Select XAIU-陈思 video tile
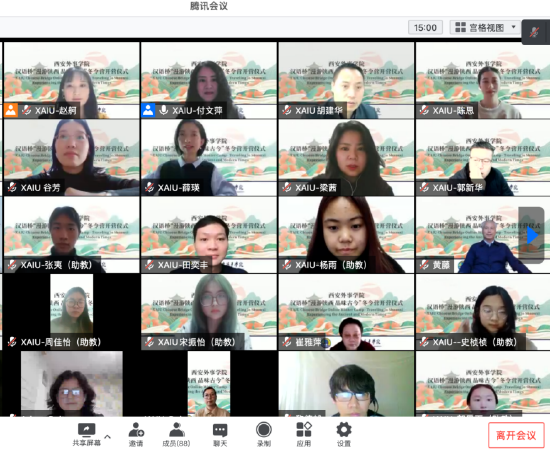 point(483,80)
